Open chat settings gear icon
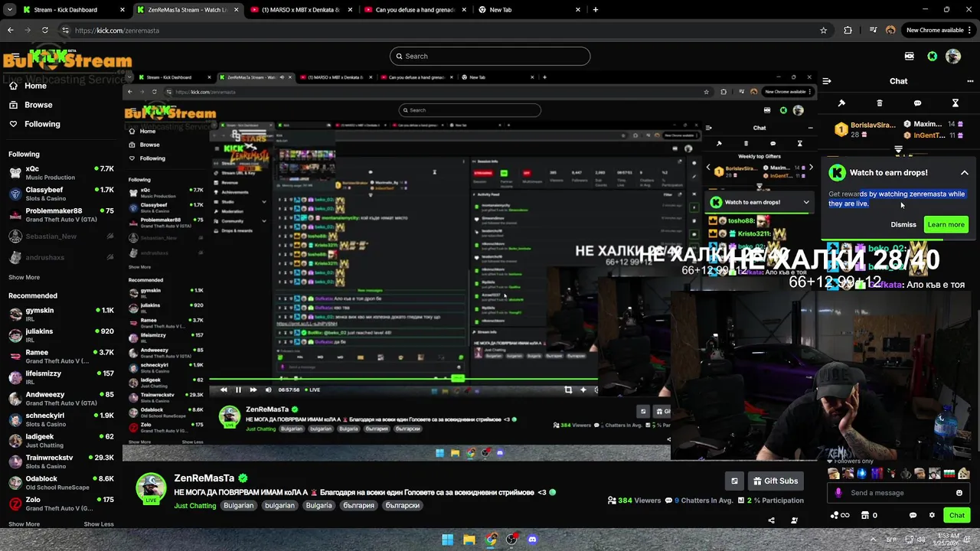This screenshot has height=551, width=980. pos(932,515)
